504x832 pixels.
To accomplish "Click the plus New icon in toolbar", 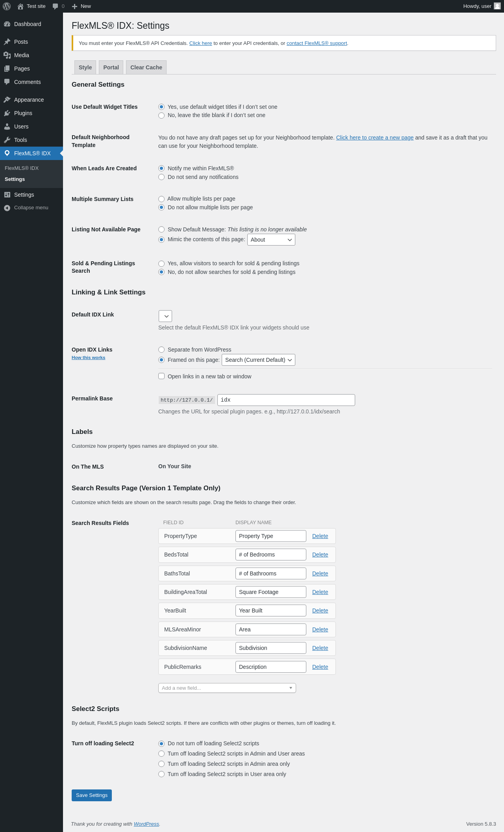I will pos(74,6).
